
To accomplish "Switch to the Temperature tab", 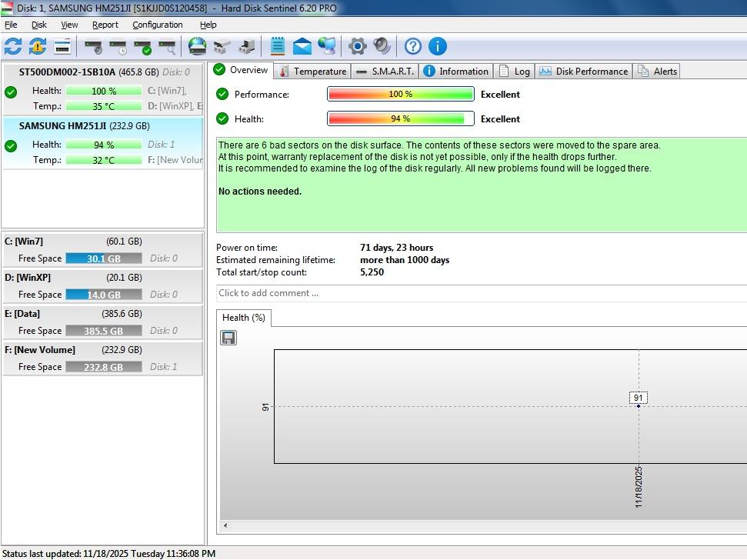I will point(312,71).
